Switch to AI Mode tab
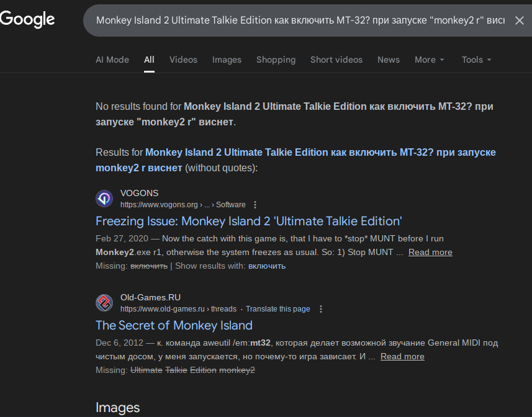The width and height of the screenshot is (532, 417). [x=112, y=60]
